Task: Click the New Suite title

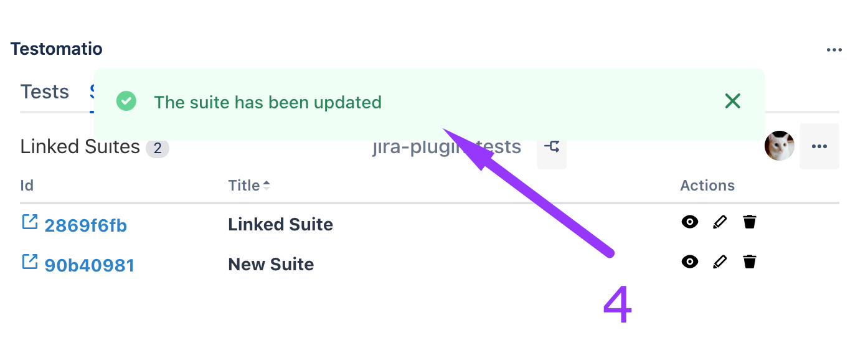Action: 271,265
